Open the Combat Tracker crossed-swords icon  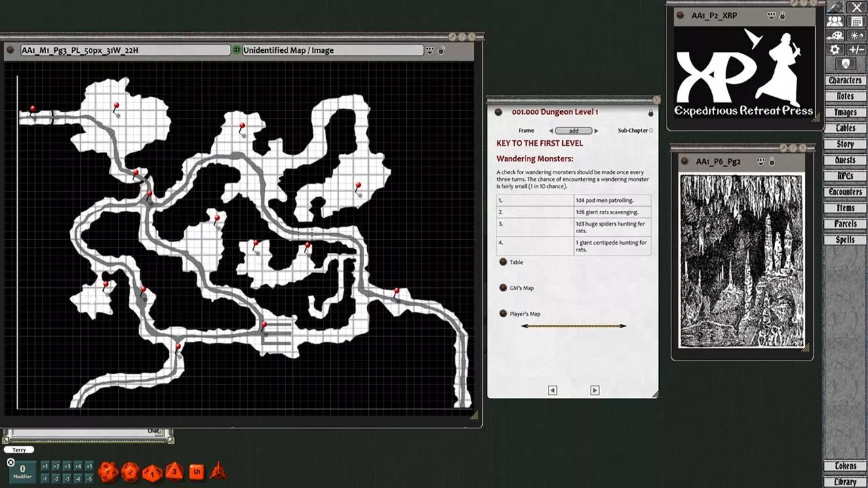pos(856,7)
